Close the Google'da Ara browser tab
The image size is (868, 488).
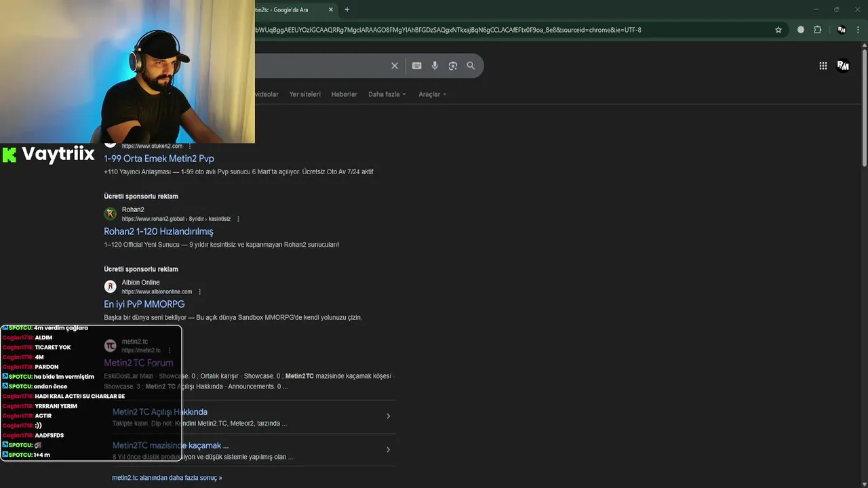coord(331,9)
